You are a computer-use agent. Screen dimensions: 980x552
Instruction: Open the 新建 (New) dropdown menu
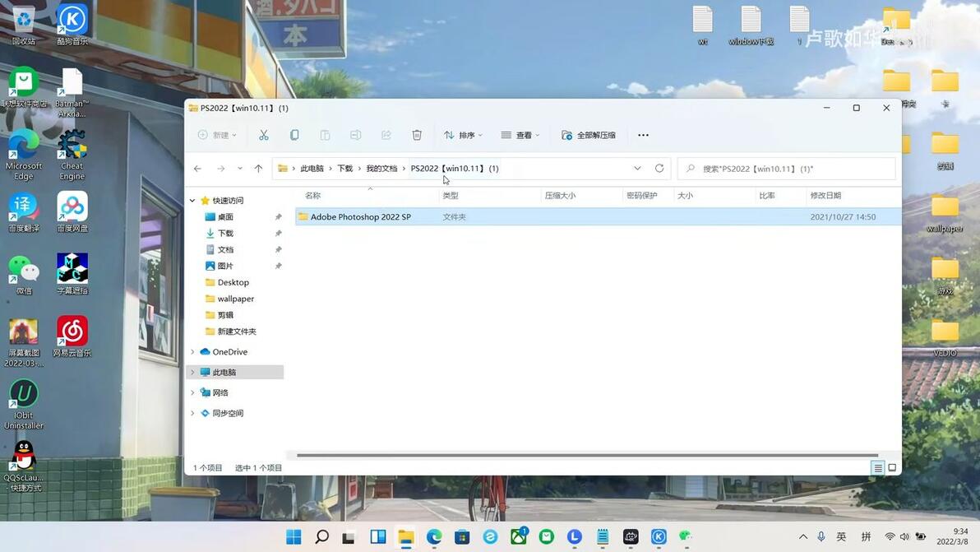coord(217,135)
